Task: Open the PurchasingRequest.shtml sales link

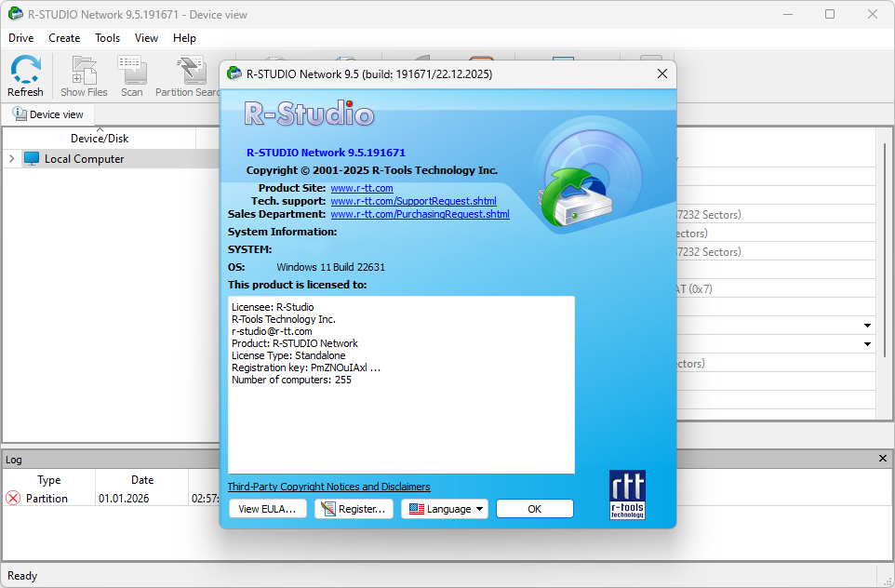Action: 421,214
